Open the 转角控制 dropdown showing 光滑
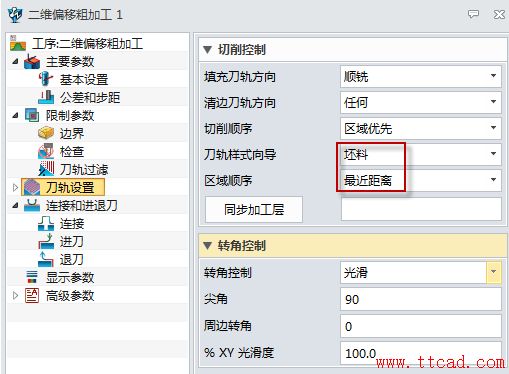The width and height of the screenshot is (509, 374). [x=421, y=272]
